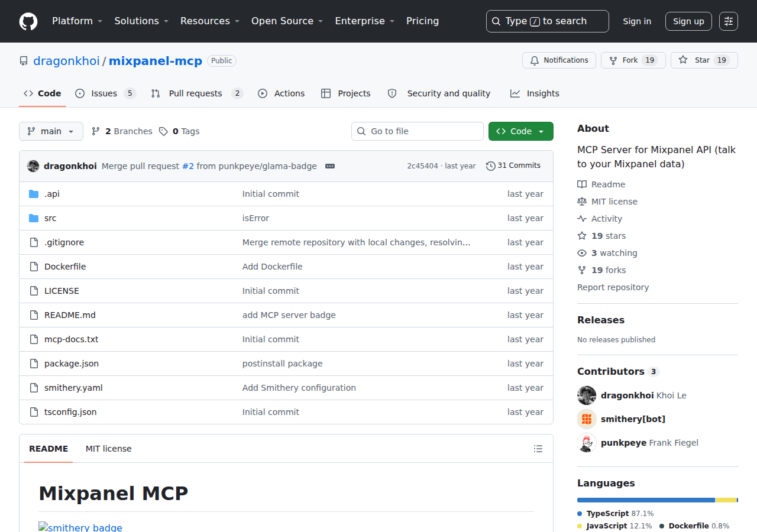757x532 pixels.
Task: Switch to the Issues tab
Action: [105, 93]
